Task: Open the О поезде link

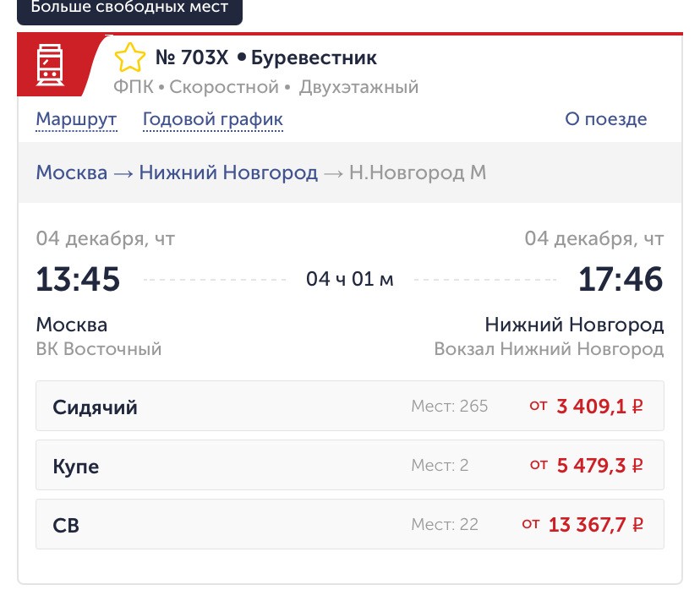Action: 606,119
